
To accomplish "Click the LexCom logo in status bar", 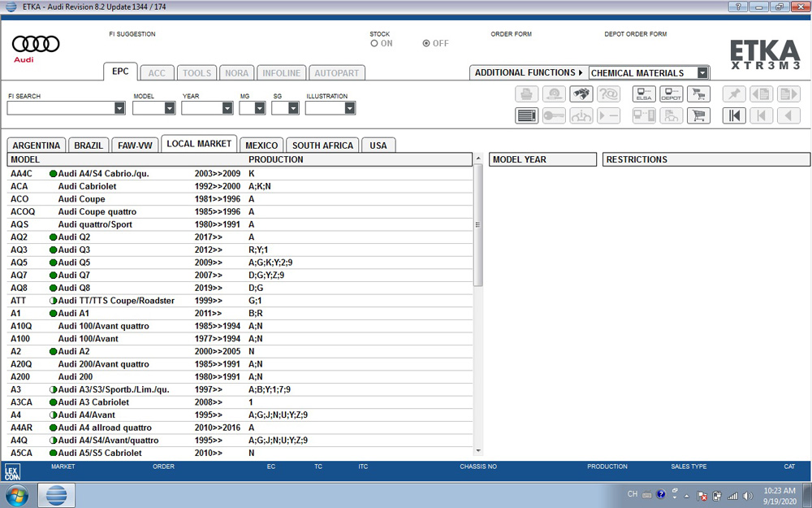I will coord(12,471).
